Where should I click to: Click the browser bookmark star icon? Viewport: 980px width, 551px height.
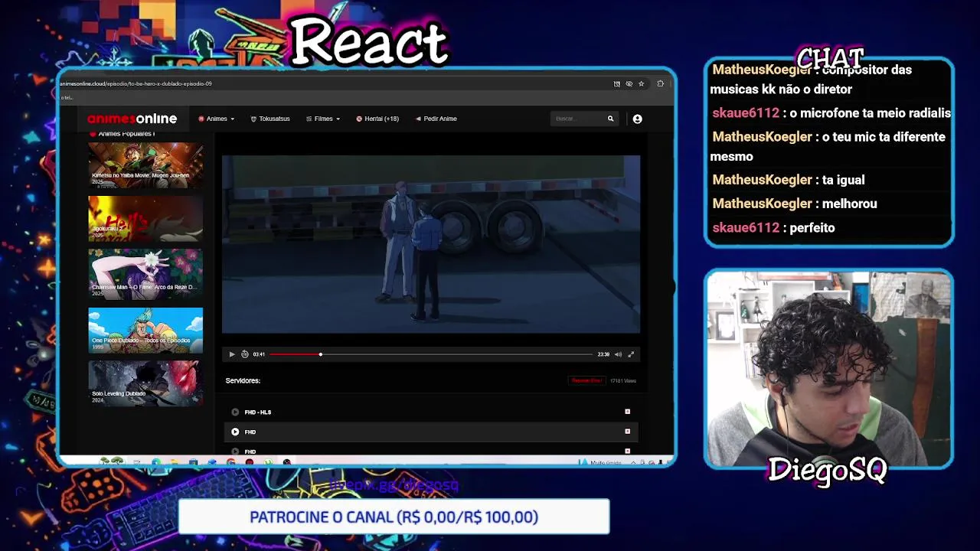[642, 83]
